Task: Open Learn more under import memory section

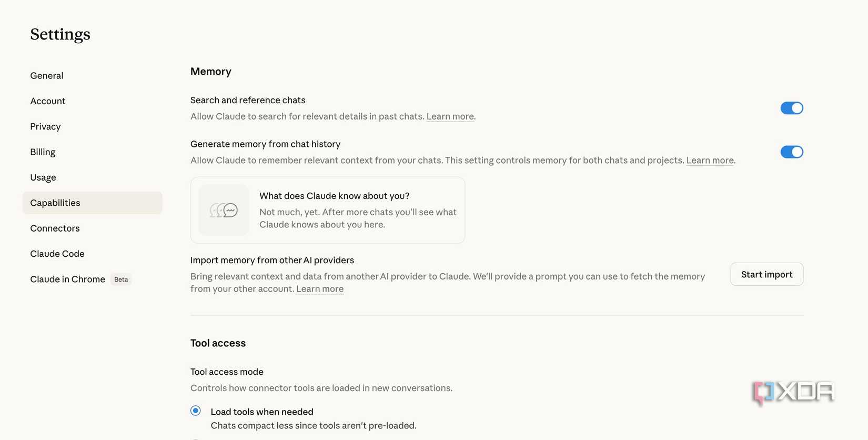Action: pyautogui.click(x=319, y=288)
